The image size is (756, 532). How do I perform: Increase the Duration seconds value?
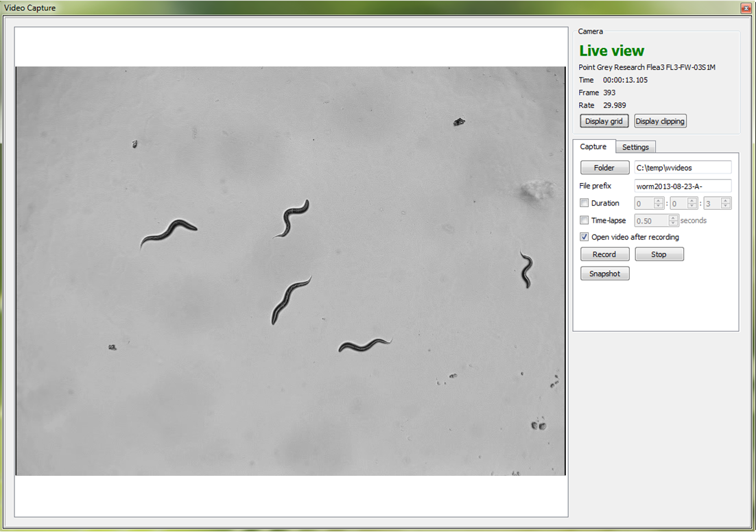726,200
